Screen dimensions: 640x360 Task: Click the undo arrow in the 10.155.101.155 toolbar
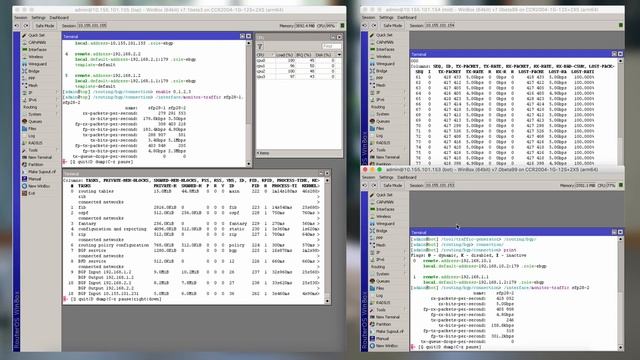17,26
